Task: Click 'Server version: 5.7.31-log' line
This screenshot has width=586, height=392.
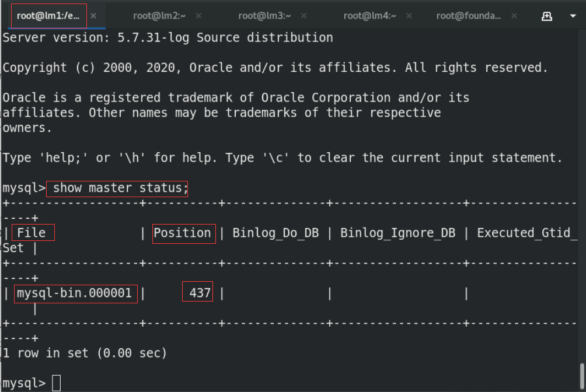Action: click(168, 37)
